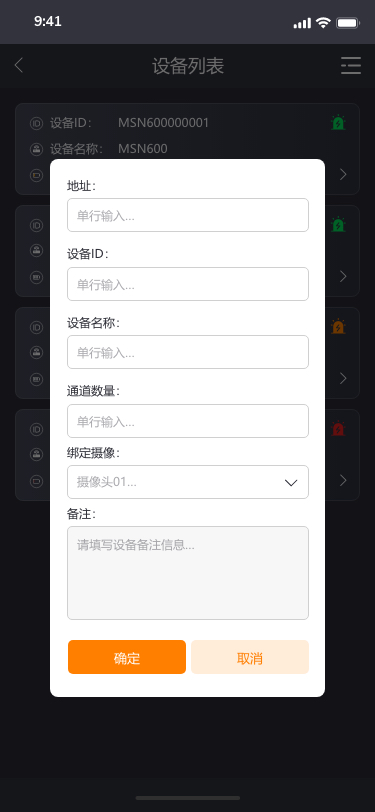
Task: Confirm with the orange 确定 button
Action: tap(127, 657)
